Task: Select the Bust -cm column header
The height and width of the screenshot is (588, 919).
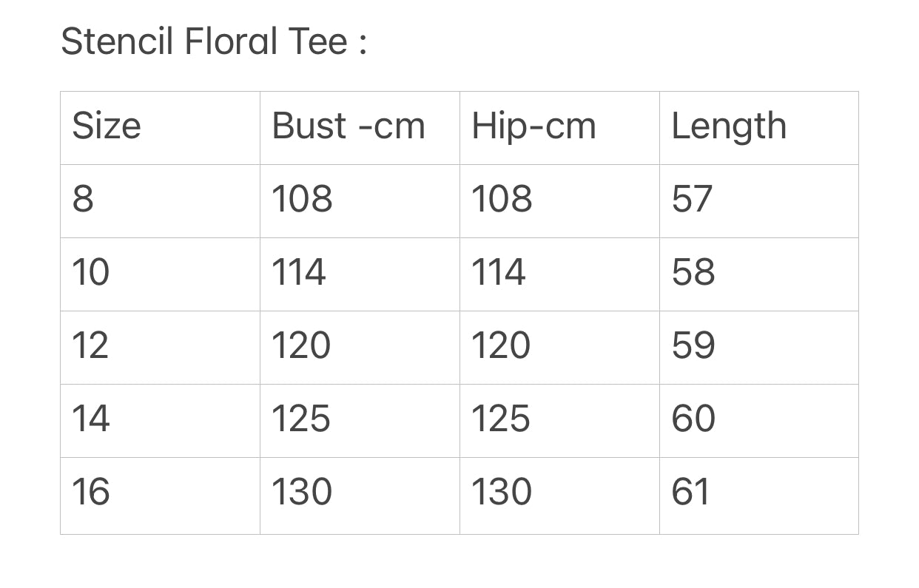Action: 360,128
